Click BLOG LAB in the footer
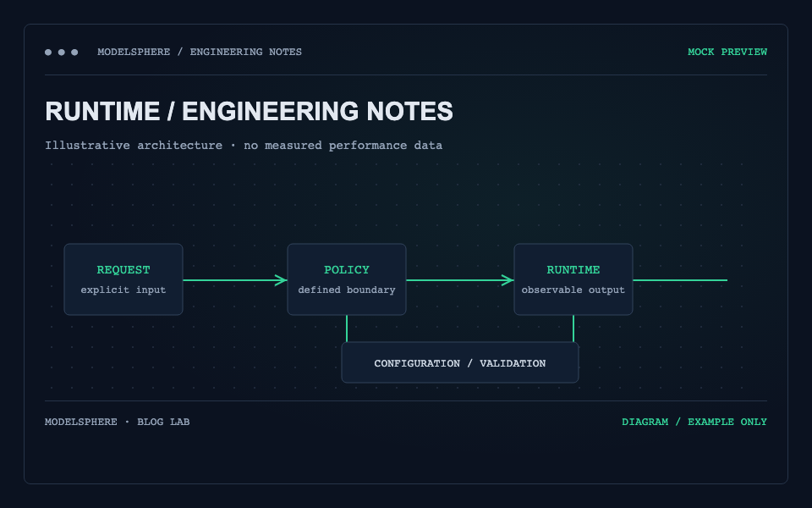Image resolution: width=812 pixels, height=508 pixels. [x=163, y=422]
